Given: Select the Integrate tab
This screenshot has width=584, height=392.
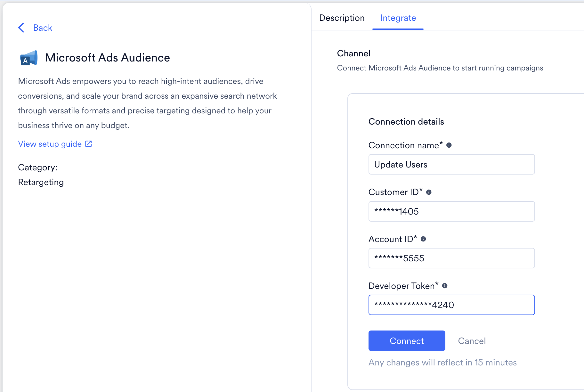Looking at the screenshot, I should click(398, 18).
